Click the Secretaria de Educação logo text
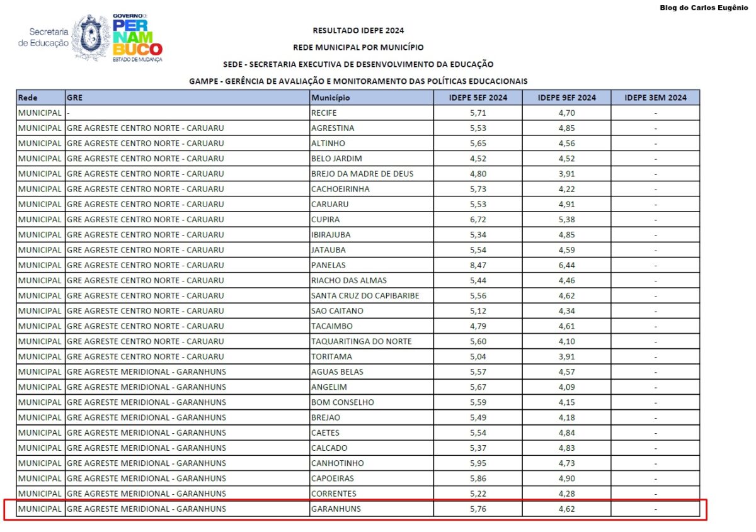The height and width of the screenshot is (532, 756). tap(44, 37)
